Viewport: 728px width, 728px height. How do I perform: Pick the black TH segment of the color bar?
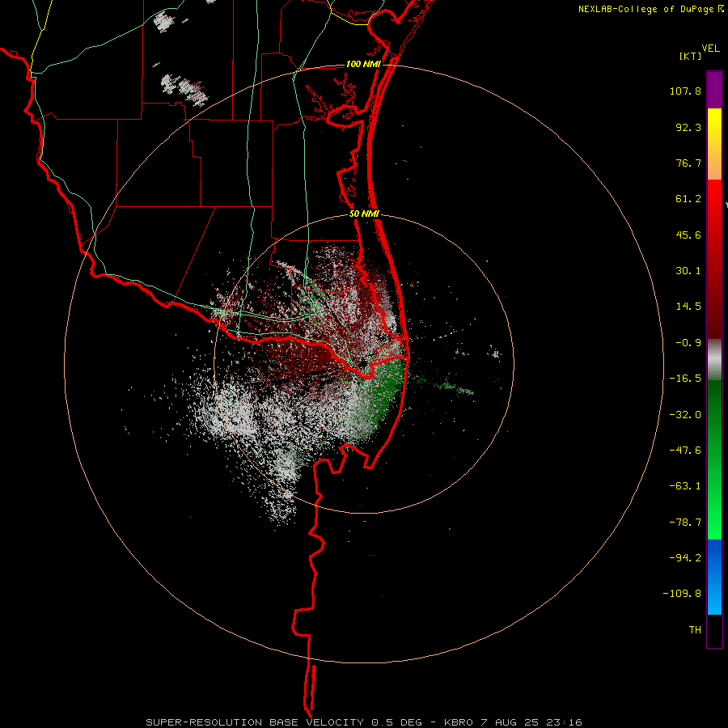click(x=714, y=630)
